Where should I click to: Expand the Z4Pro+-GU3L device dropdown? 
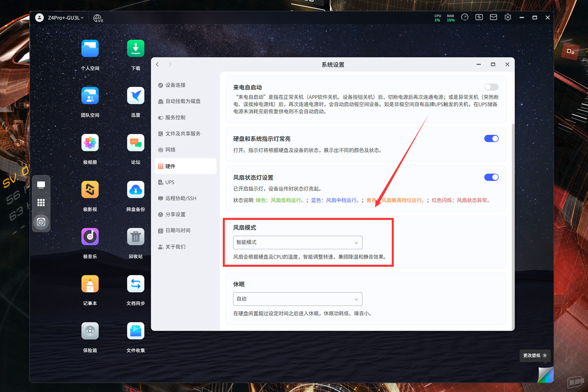(x=66, y=18)
